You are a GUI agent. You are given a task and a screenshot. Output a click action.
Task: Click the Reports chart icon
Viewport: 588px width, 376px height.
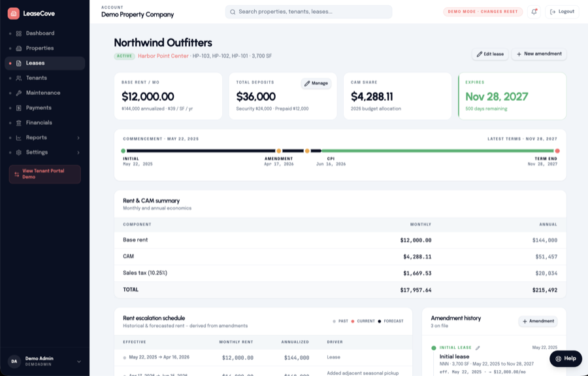[x=19, y=138]
